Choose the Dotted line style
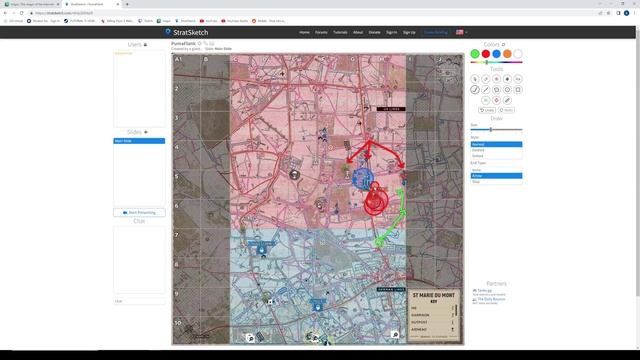Viewport: 640px width, 360px height. click(496, 156)
